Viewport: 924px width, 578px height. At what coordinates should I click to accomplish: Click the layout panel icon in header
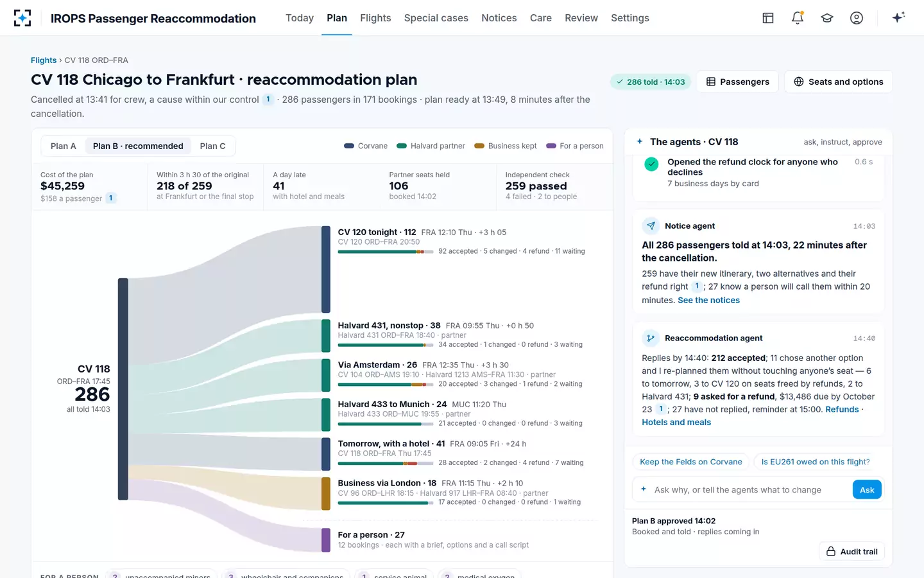click(x=768, y=18)
